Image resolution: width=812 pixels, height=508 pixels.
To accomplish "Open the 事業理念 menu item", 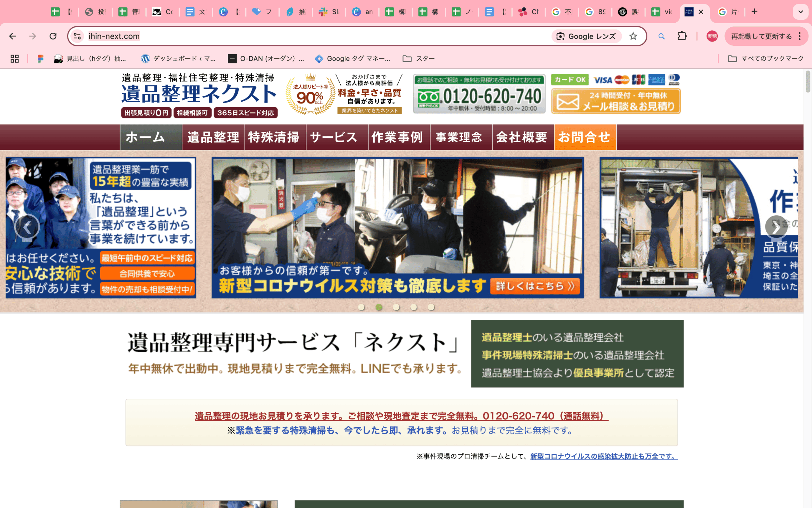I will coord(462,137).
